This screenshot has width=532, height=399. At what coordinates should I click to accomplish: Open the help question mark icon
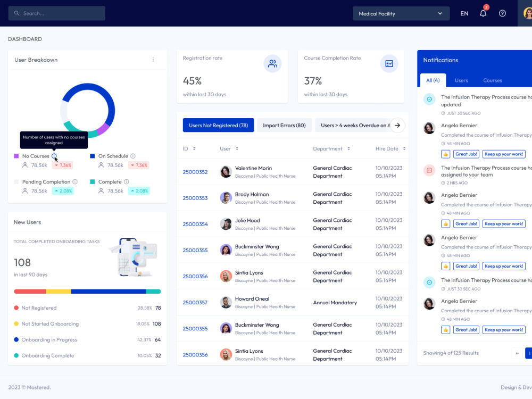(502, 13)
